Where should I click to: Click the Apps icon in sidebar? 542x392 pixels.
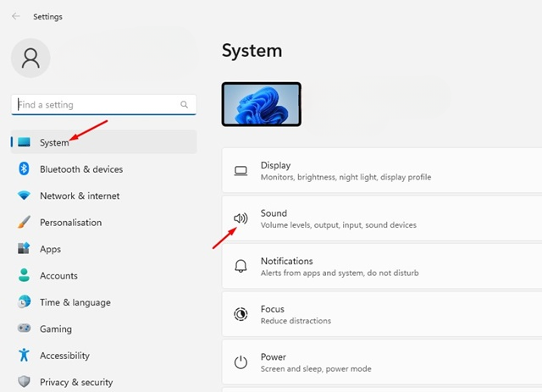point(24,248)
